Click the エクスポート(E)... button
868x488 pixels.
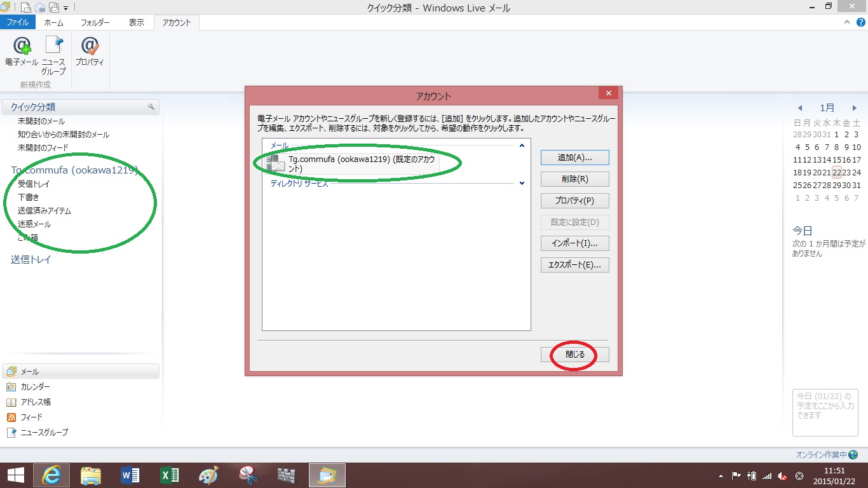[x=574, y=265]
